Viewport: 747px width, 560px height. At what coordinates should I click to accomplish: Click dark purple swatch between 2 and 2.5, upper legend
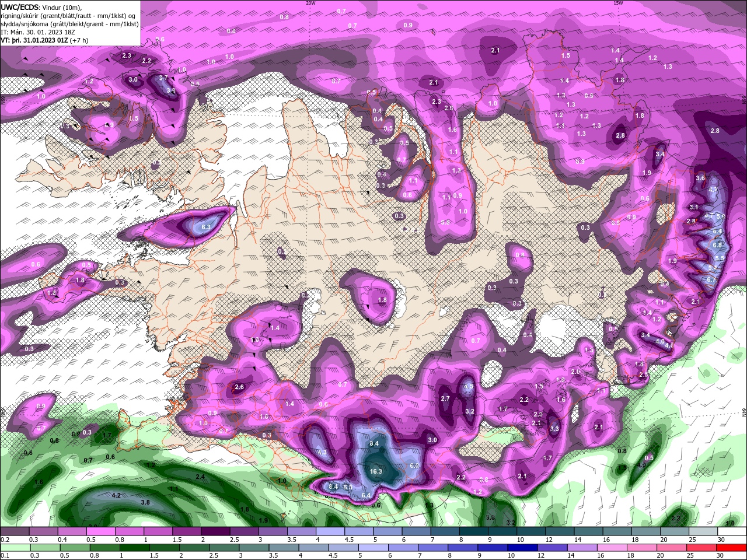pos(215,531)
